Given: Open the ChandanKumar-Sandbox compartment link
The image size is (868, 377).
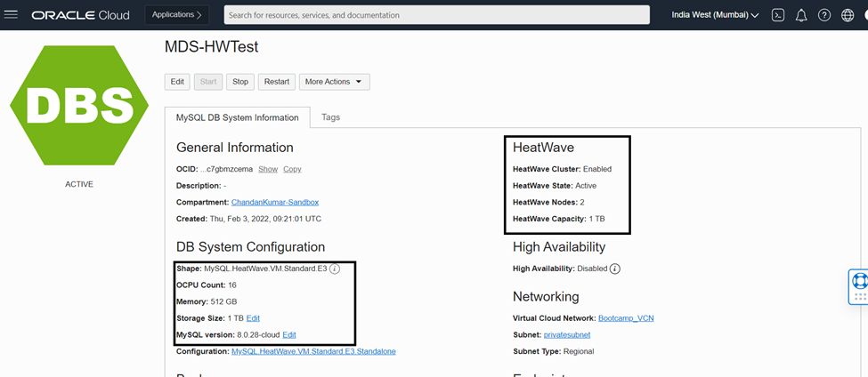Looking at the screenshot, I should tap(275, 203).
